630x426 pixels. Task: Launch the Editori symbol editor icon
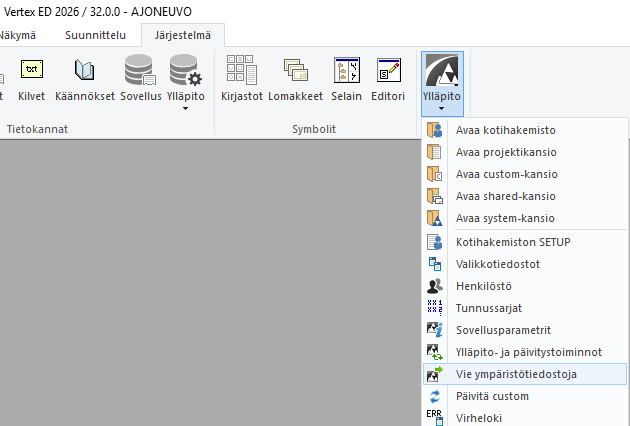click(389, 70)
